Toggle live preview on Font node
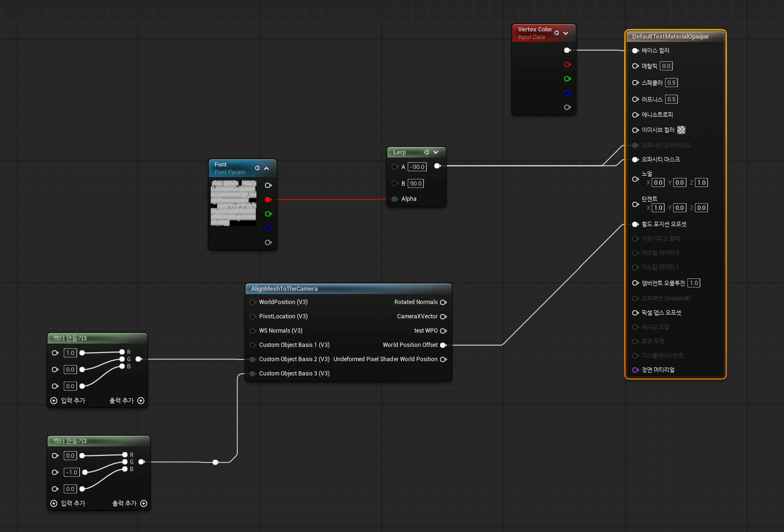The image size is (784, 532). coord(257,168)
